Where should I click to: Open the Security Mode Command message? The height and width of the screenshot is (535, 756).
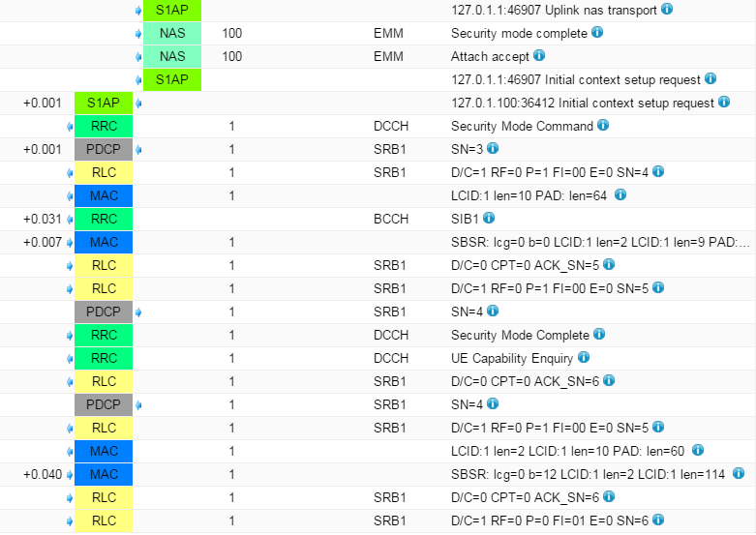[522, 126]
